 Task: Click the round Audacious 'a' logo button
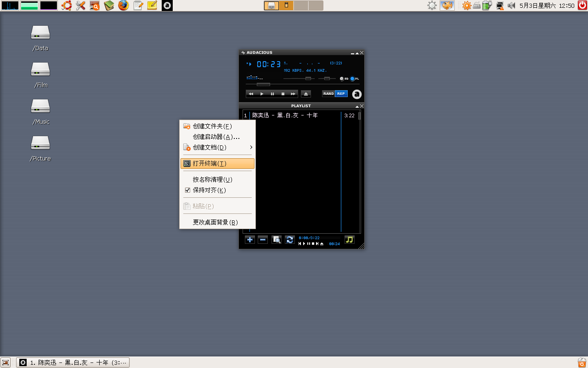[357, 94]
